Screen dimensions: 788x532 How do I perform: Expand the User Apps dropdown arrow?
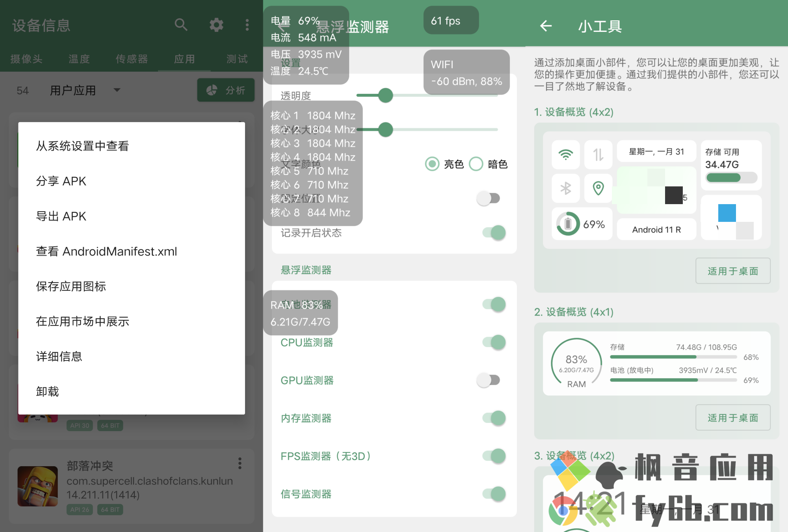[117, 90]
